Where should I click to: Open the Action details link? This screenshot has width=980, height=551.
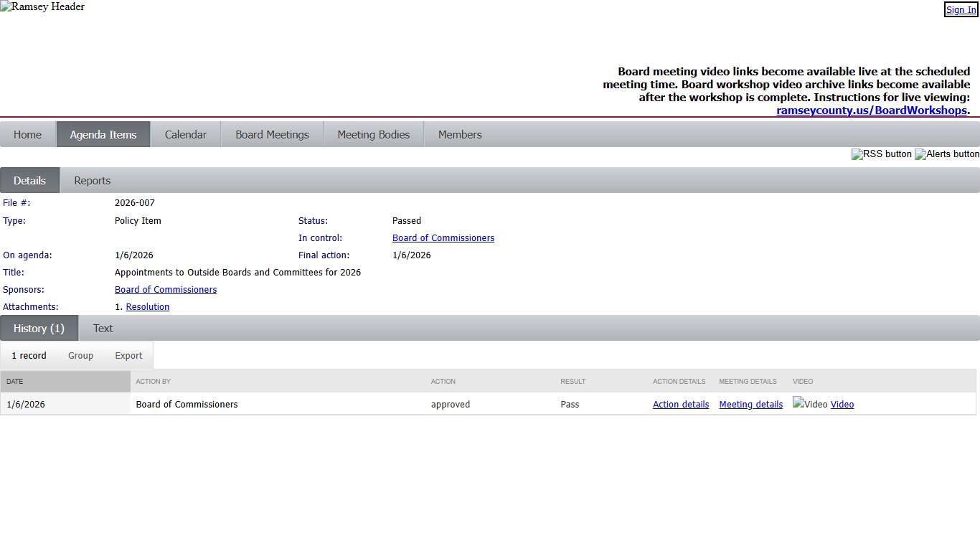point(680,404)
